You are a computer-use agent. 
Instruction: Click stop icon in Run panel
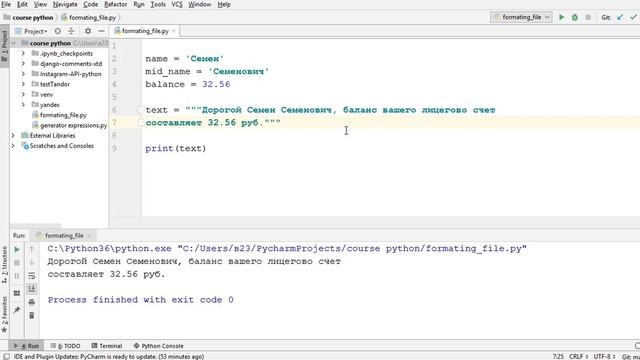(x=17, y=263)
